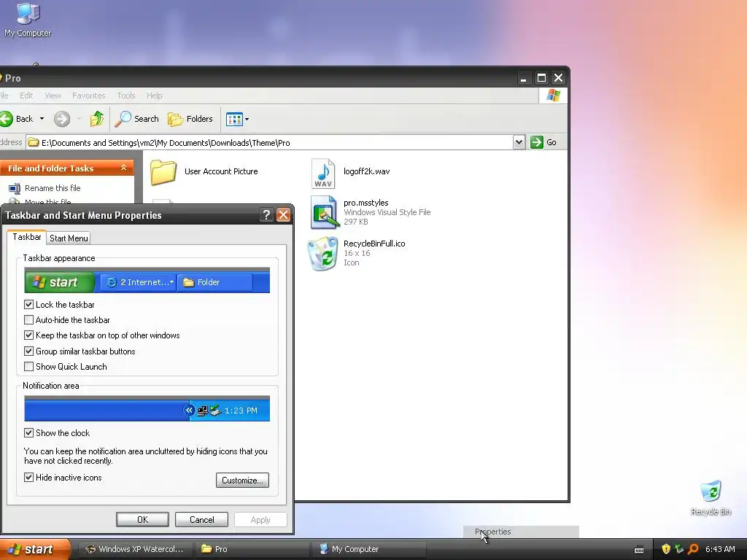Click the pro.msstyles file name

(366, 203)
